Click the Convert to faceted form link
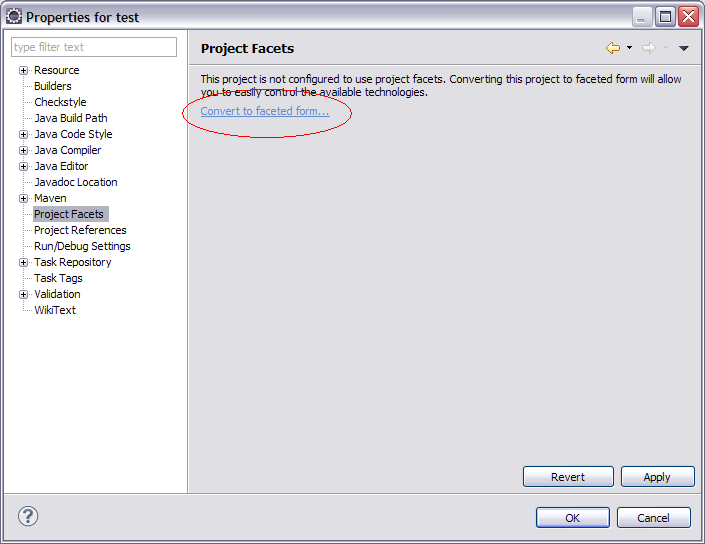705x544 pixels. click(264, 111)
